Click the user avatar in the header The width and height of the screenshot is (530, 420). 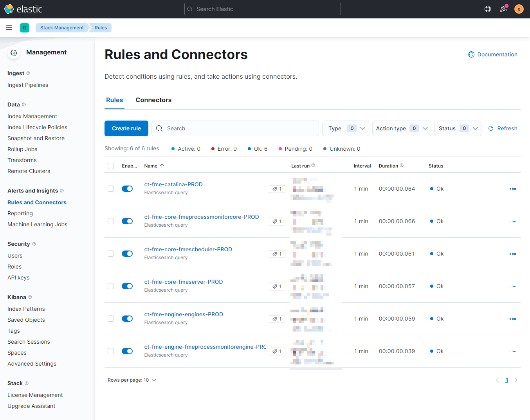pyautogui.click(x=519, y=9)
